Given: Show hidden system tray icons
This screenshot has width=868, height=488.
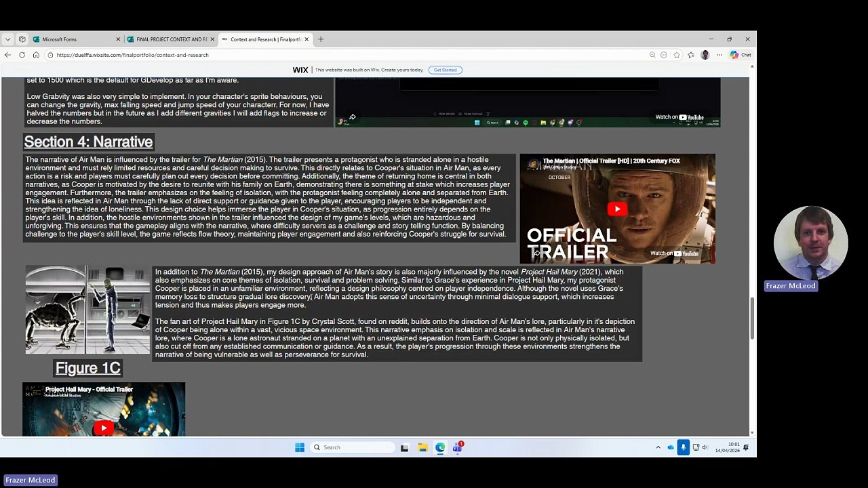Looking at the screenshot, I should [658, 447].
